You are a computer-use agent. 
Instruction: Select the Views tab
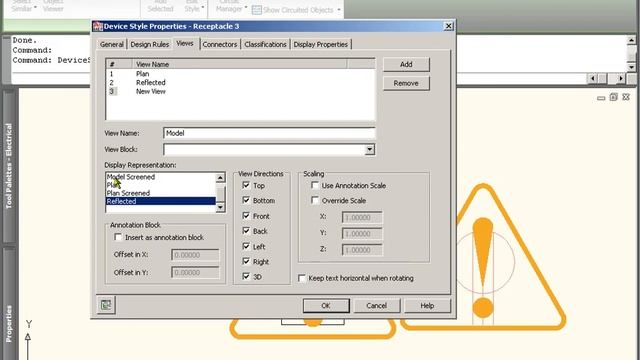[x=185, y=43]
